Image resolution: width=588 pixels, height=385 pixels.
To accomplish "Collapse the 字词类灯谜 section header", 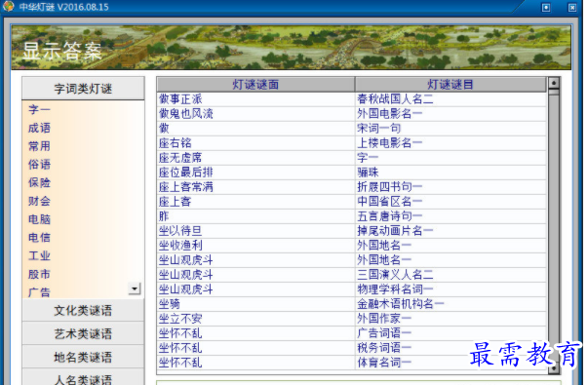I will coord(83,89).
